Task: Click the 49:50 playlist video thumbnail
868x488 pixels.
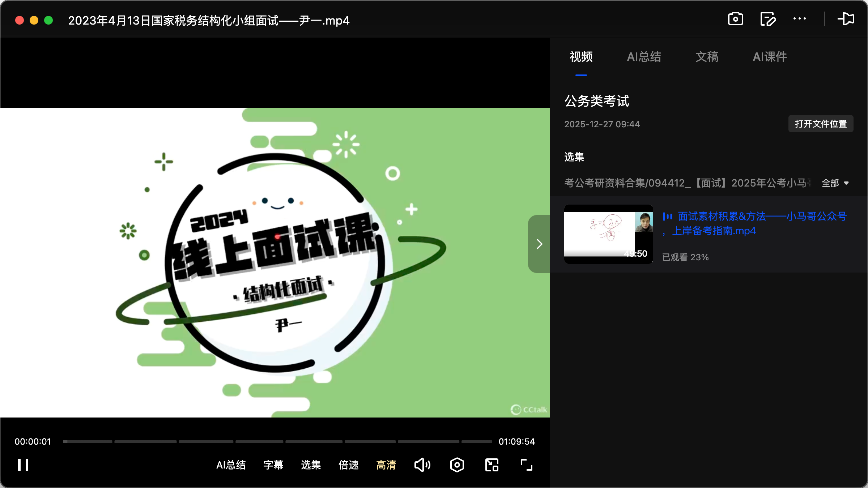Action: (x=608, y=235)
